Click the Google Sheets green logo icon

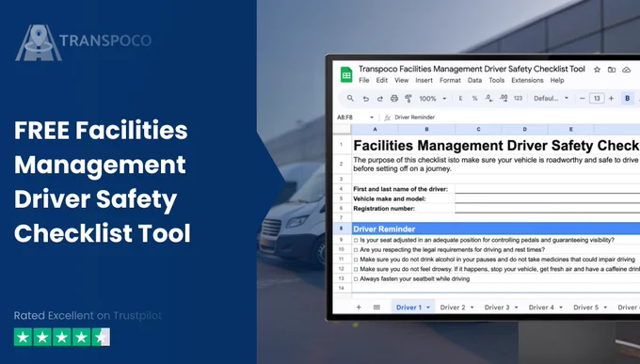coord(346,74)
